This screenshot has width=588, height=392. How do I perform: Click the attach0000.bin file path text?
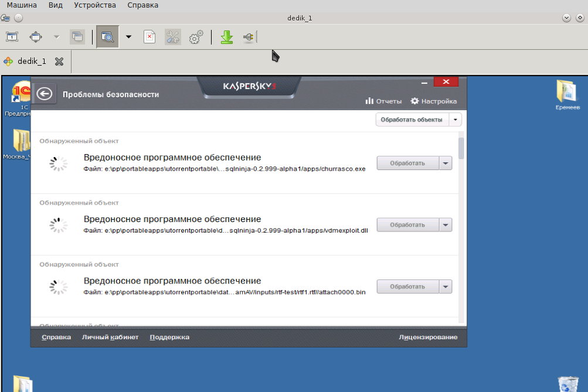[225, 292]
